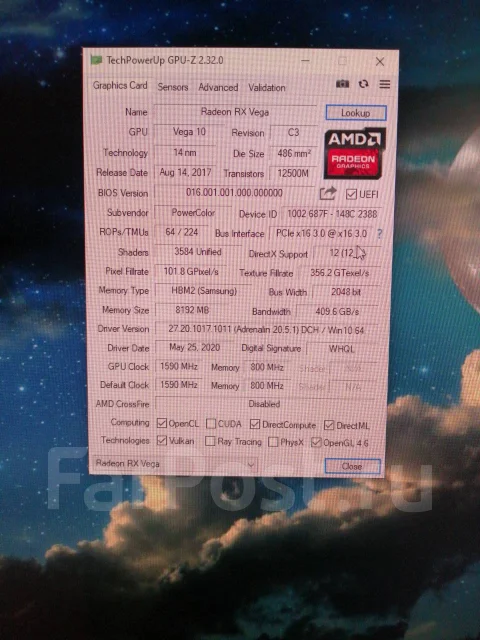Switch to the Validation tab
480x640 pixels.
(x=267, y=88)
